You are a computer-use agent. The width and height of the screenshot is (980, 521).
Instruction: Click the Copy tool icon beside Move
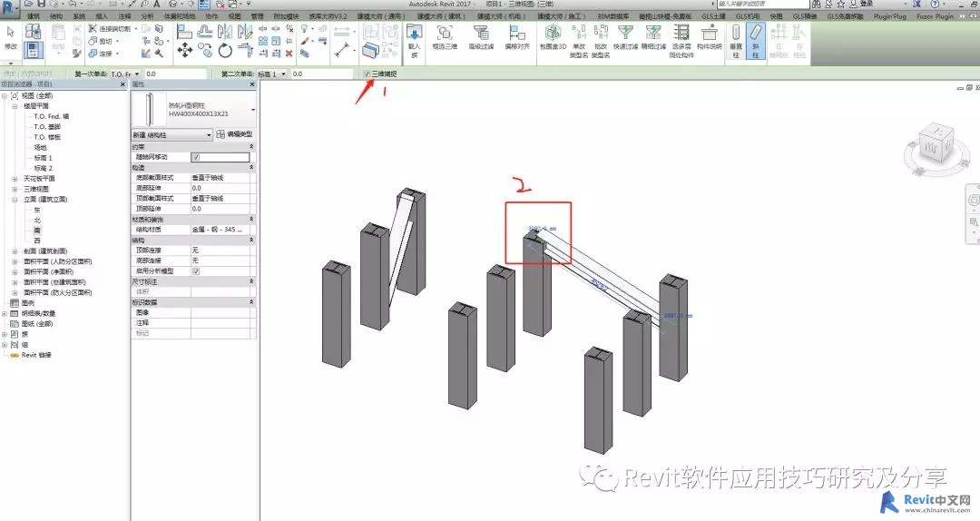coord(204,50)
